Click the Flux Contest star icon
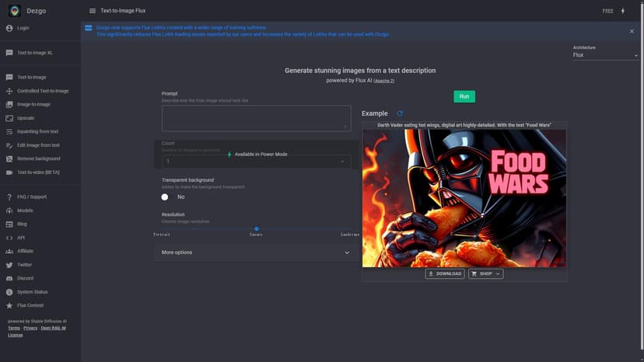The width and height of the screenshot is (644, 362). click(x=9, y=305)
